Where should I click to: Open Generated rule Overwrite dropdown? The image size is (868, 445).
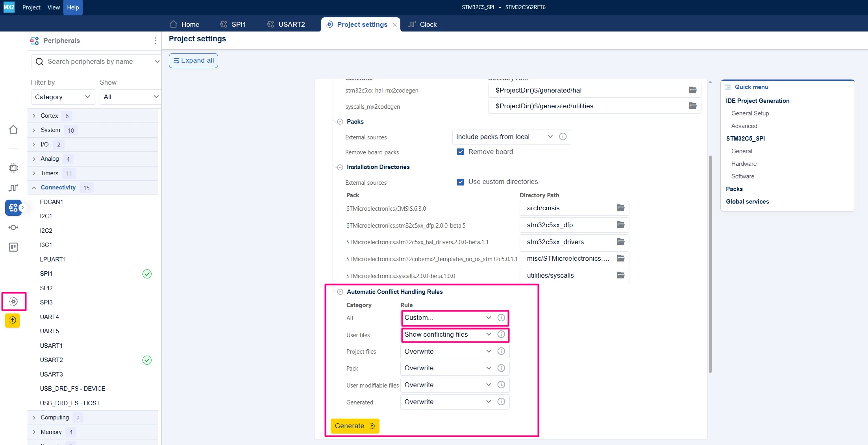pos(448,402)
